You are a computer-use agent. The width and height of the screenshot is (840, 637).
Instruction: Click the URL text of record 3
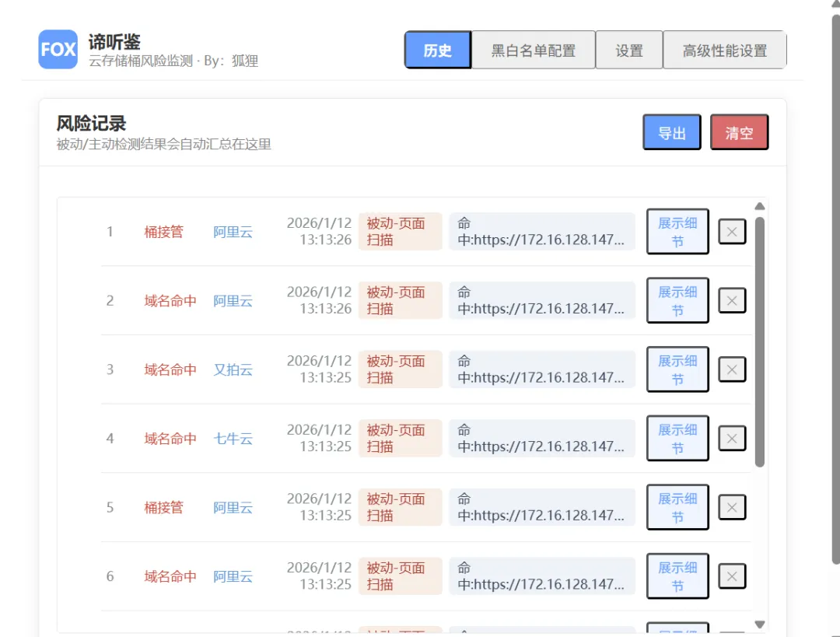click(x=542, y=369)
